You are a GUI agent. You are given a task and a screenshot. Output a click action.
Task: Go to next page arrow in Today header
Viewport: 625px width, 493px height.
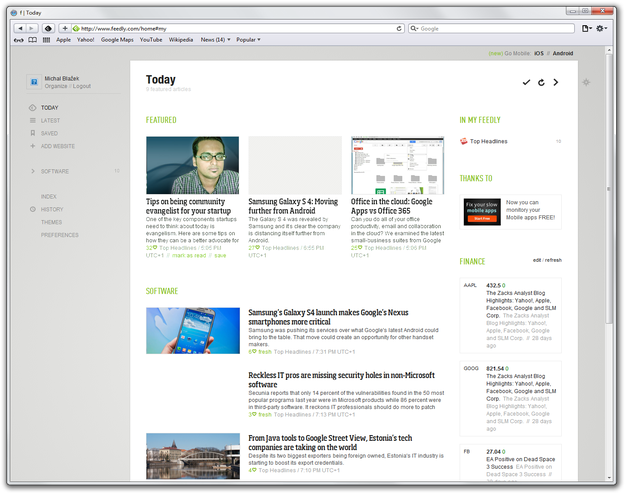[x=556, y=82]
